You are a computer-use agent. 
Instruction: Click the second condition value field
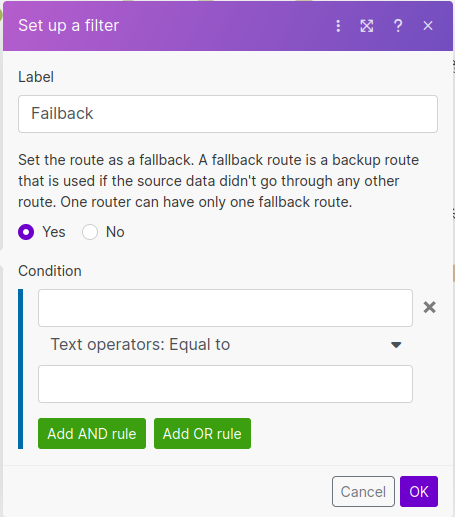pyautogui.click(x=225, y=384)
